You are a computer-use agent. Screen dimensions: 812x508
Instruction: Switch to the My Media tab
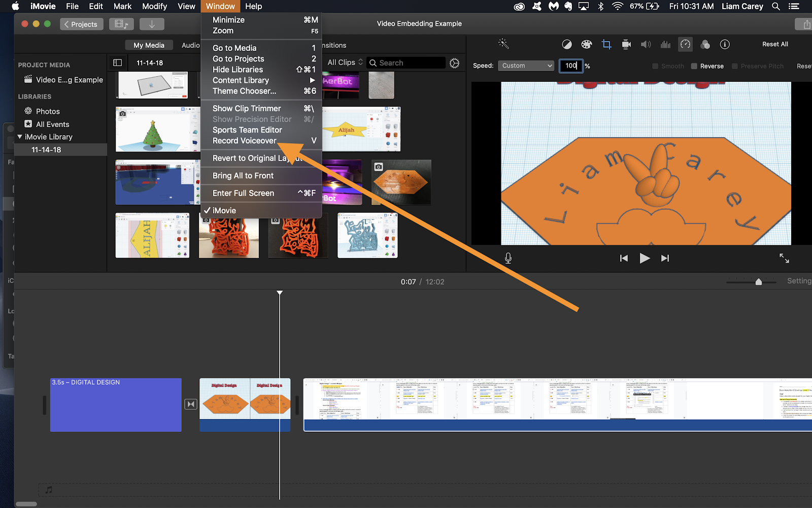coord(149,45)
